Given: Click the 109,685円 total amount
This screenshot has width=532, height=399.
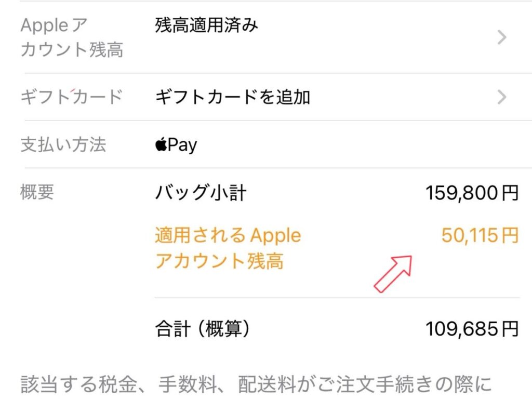Looking at the screenshot, I should click(472, 328).
